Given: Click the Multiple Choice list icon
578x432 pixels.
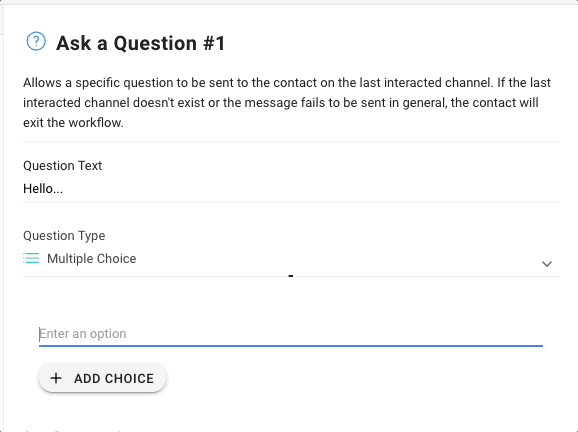Looking at the screenshot, I should click(32, 258).
